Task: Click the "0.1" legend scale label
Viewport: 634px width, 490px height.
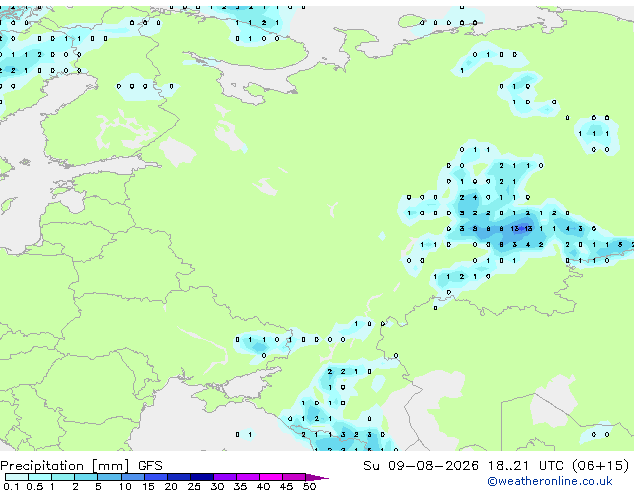Action: [x=11, y=486]
